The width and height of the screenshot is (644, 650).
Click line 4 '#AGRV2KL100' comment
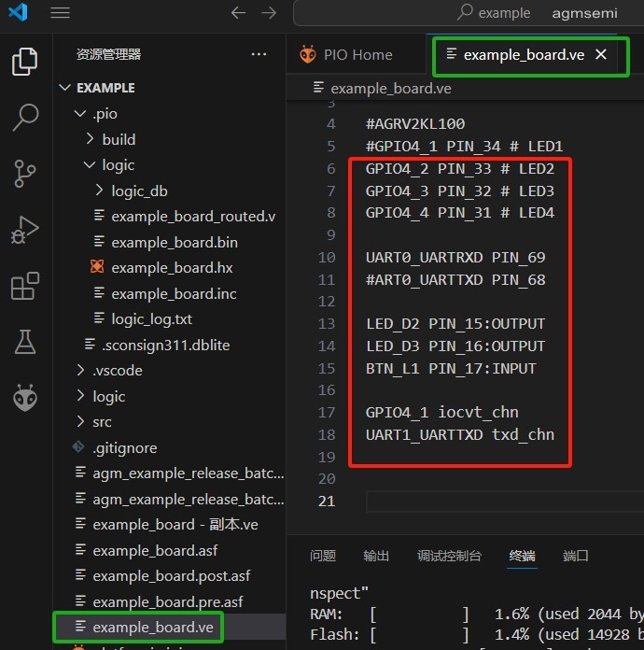[x=414, y=124]
